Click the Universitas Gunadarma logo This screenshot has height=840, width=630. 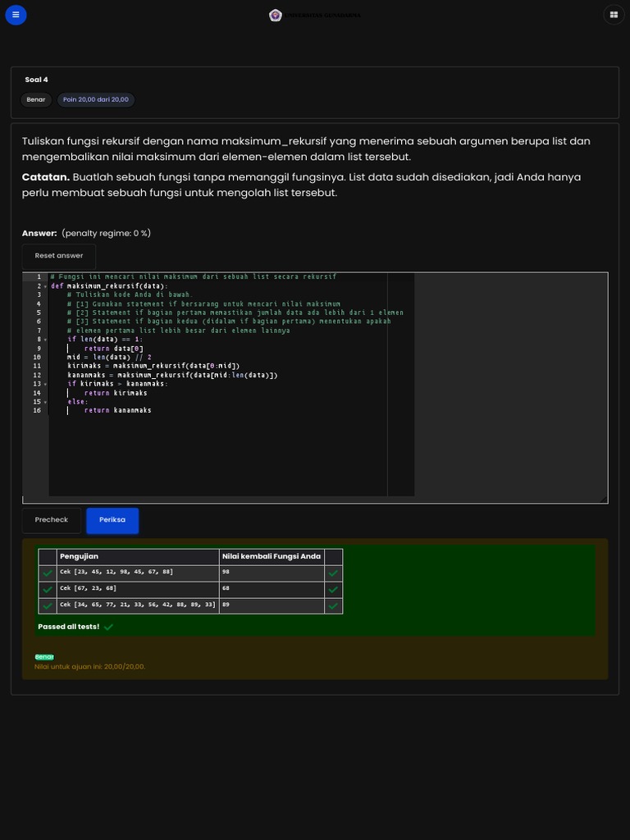tap(276, 15)
